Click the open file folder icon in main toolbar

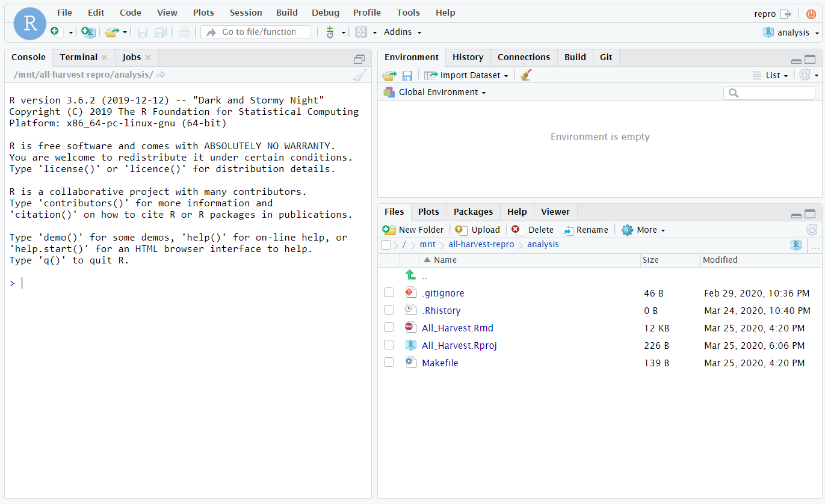(111, 32)
